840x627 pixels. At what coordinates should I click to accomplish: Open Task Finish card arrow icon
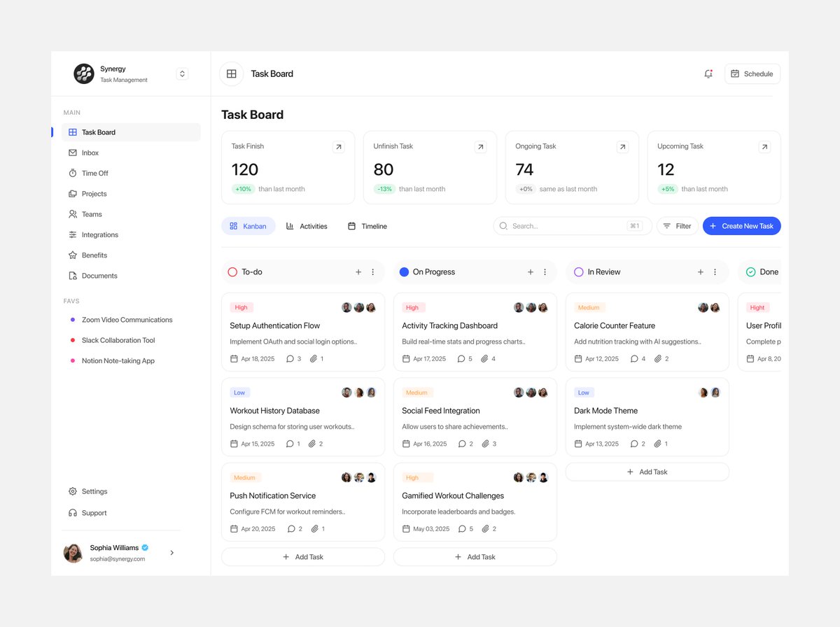[339, 147]
